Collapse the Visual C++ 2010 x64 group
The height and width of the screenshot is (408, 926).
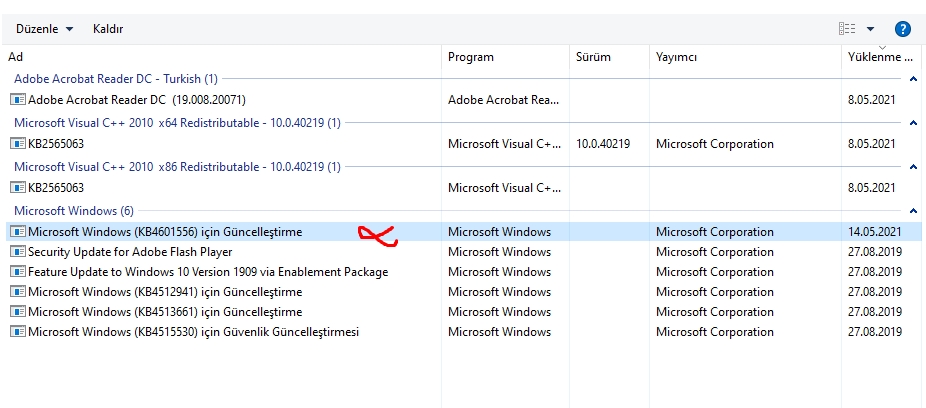913,123
